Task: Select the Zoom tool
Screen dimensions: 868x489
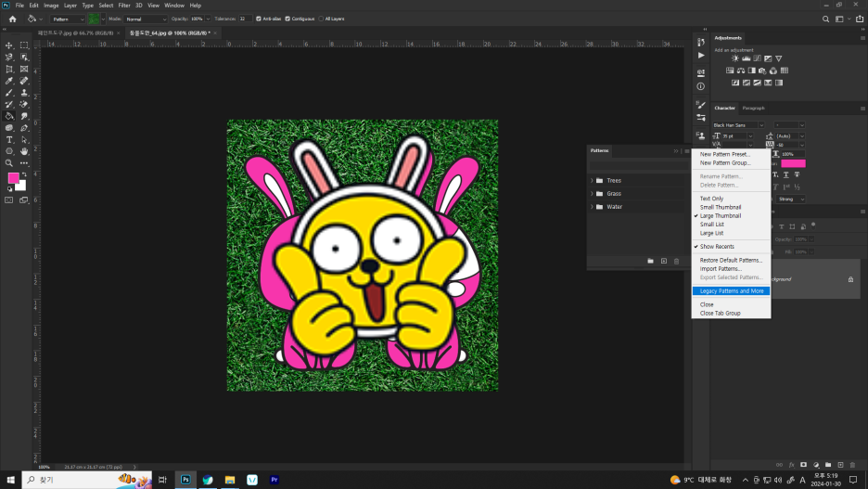Action: pos(9,163)
